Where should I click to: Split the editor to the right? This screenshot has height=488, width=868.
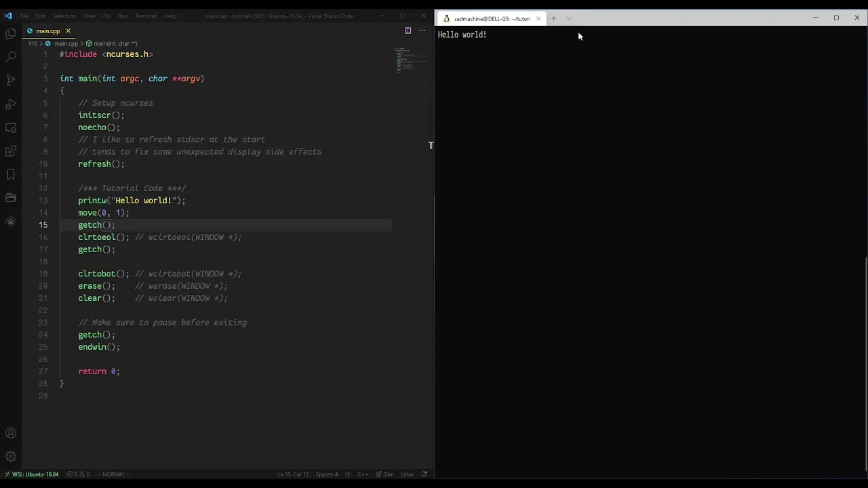(x=408, y=30)
